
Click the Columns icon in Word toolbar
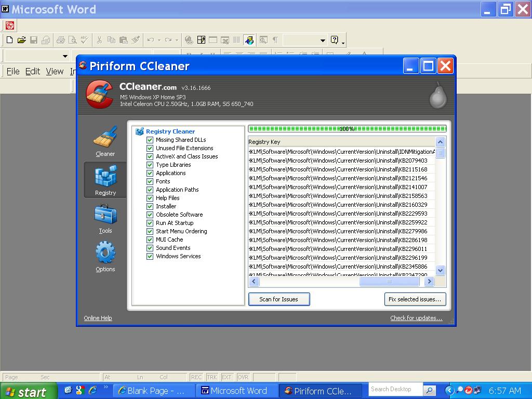click(237, 40)
